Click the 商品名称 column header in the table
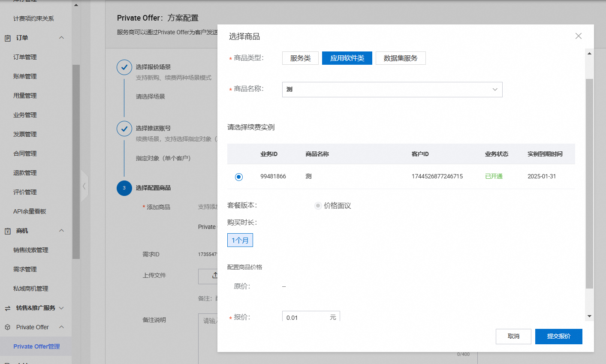The image size is (606, 364). click(x=317, y=154)
